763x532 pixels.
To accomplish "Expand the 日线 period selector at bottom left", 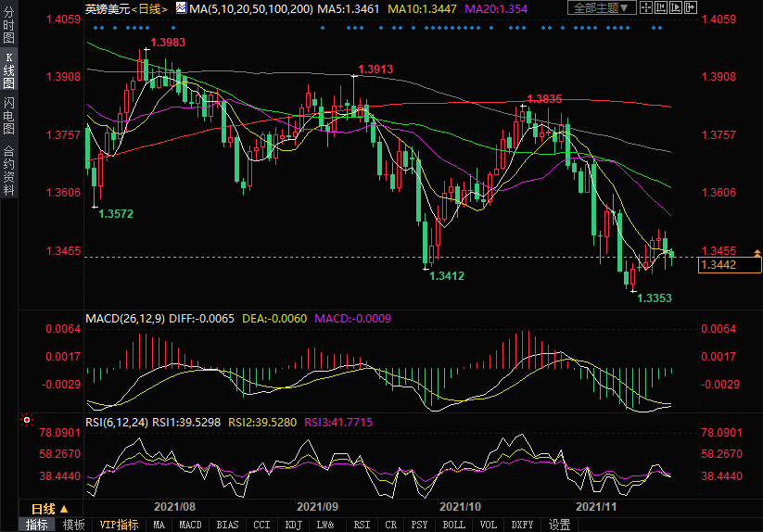I will point(49,509).
